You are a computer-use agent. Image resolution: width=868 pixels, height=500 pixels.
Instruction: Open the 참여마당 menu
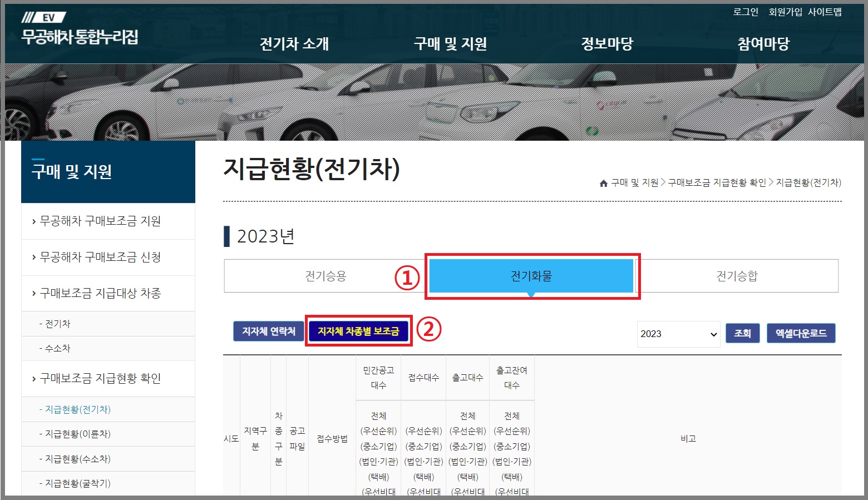point(763,43)
